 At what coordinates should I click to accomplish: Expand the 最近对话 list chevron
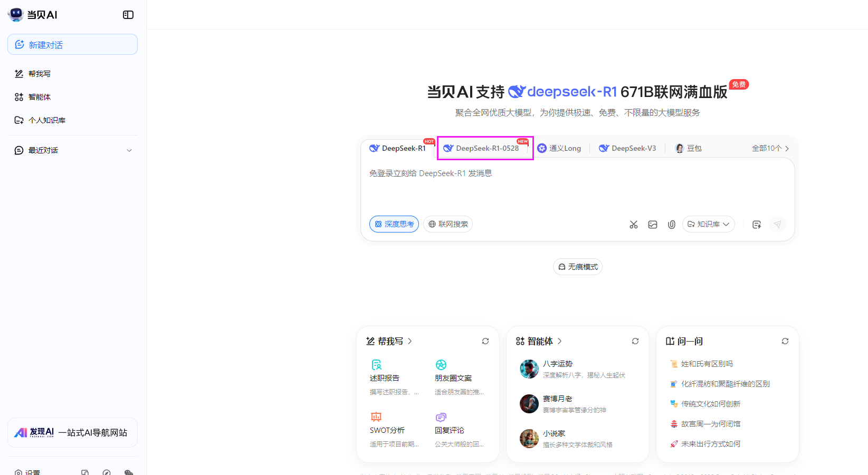129,150
